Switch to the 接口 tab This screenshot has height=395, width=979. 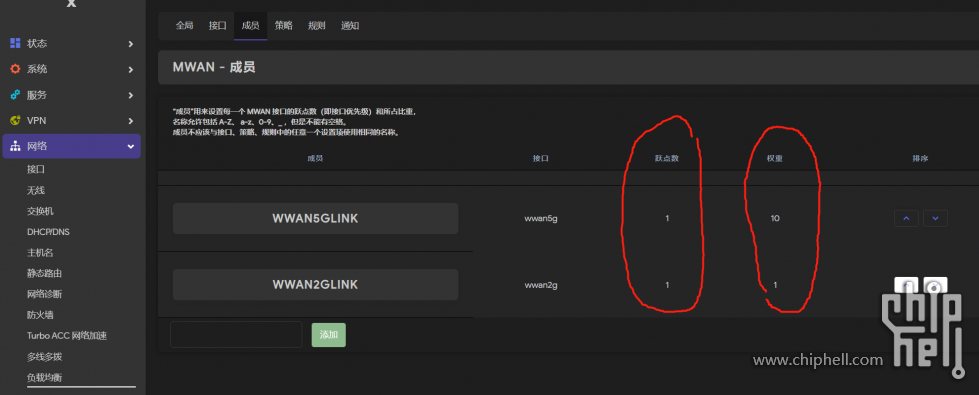point(217,26)
